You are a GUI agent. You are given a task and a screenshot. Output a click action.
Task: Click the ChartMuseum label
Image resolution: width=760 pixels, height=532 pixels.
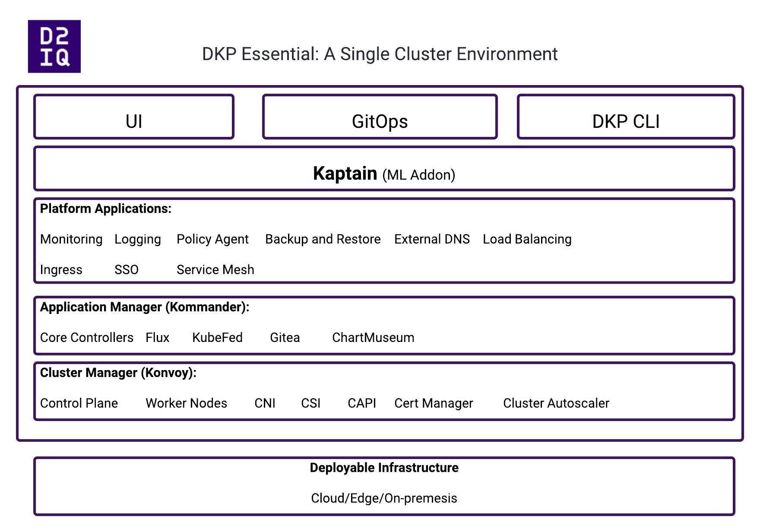[373, 338]
